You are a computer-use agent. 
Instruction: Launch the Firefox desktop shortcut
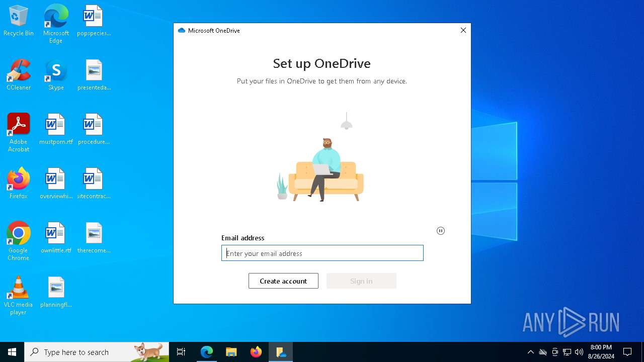pos(19,184)
